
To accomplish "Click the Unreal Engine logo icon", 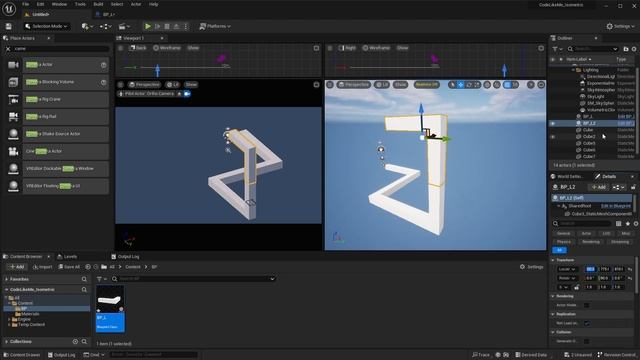I will pyautogui.click(x=9, y=9).
